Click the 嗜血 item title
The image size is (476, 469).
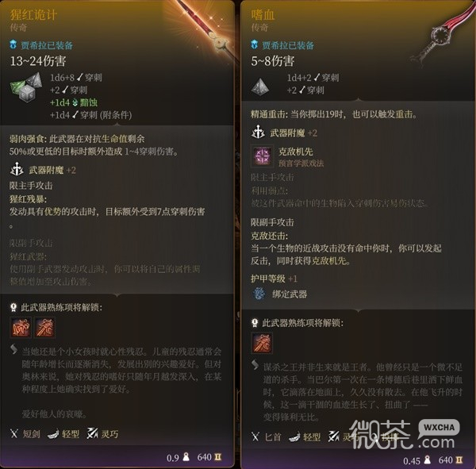(x=263, y=15)
